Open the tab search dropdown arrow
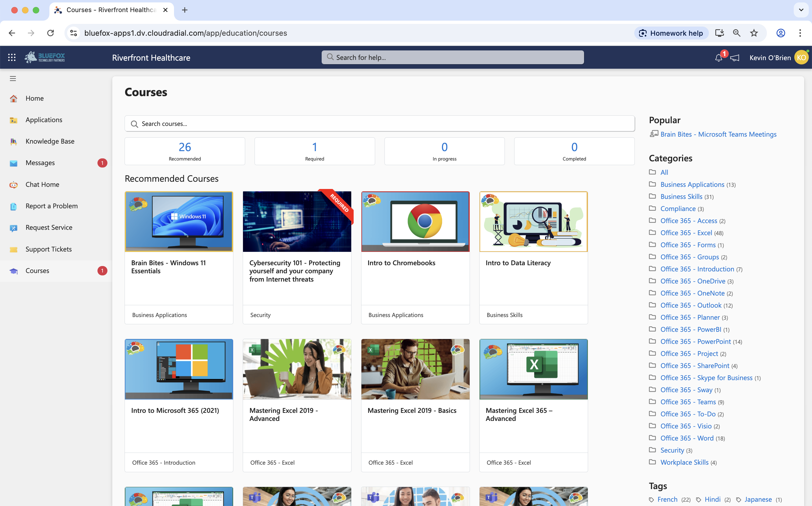Screen dimensions: 812x506 [801, 10]
